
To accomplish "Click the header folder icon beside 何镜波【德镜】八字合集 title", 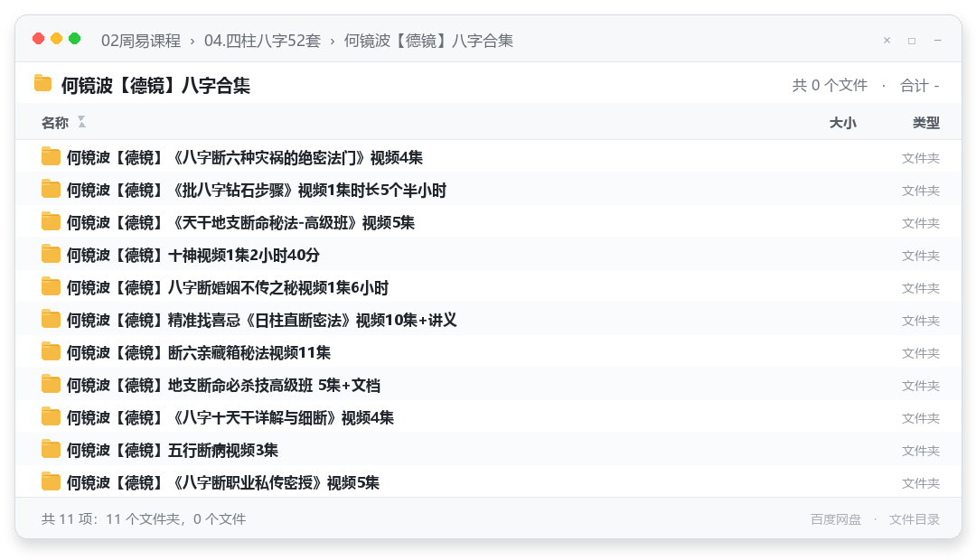I will tap(43, 83).
